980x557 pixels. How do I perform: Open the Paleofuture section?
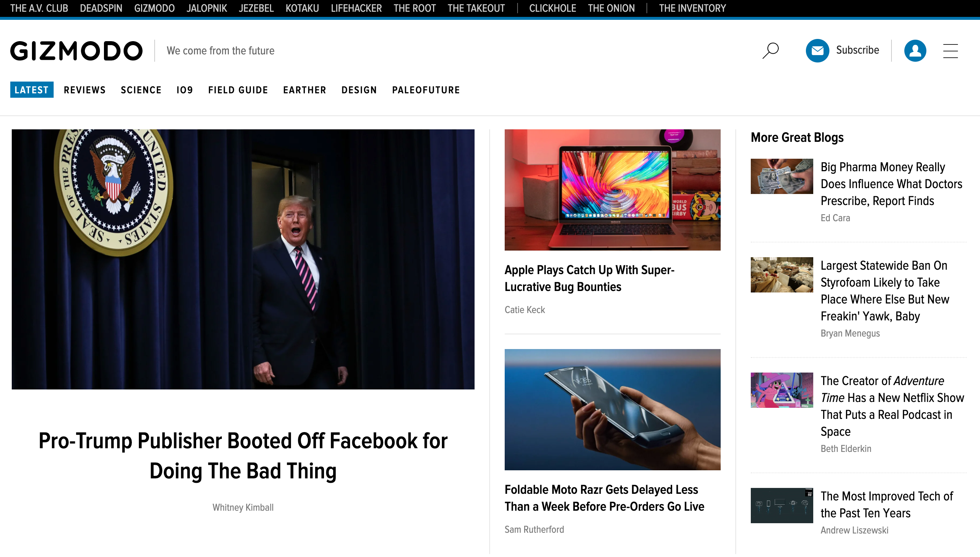[426, 90]
